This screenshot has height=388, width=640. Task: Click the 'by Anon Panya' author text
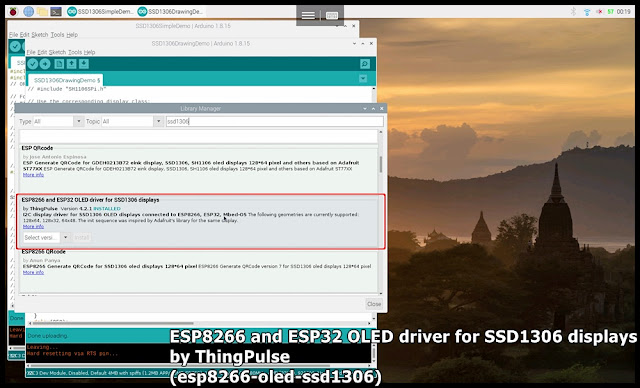[42, 260]
